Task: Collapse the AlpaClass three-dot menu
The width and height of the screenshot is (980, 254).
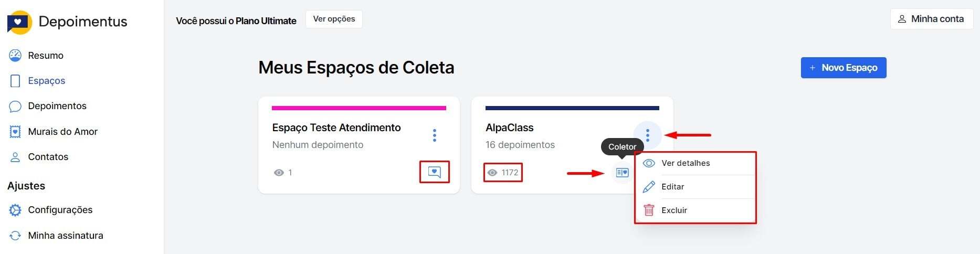Action: pos(648,135)
